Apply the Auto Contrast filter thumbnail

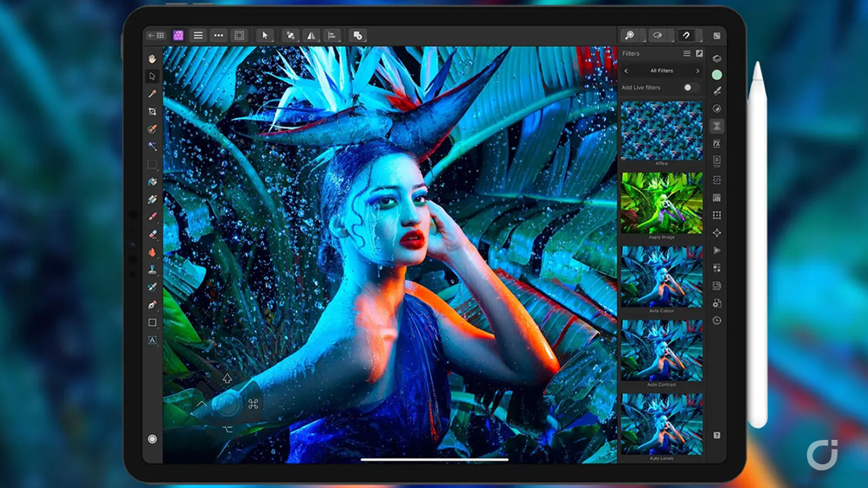pyautogui.click(x=661, y=350)
